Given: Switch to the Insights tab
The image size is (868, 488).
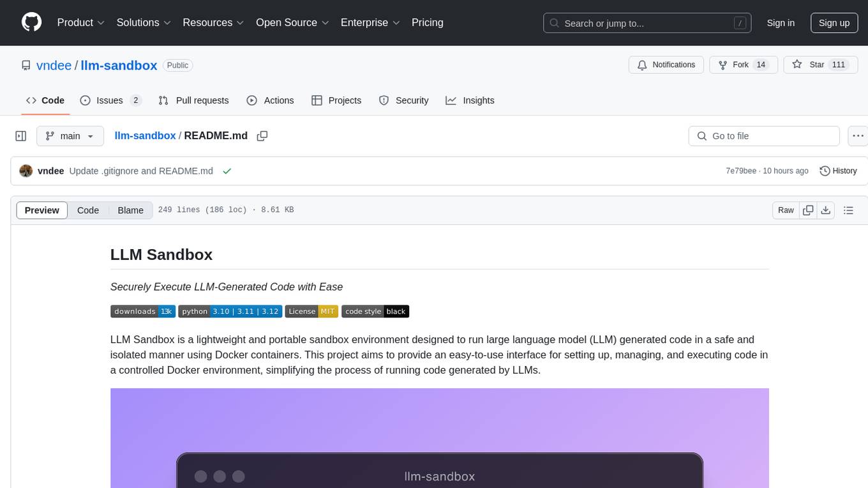Looking at the screenshot, I should tap(470, 100).
